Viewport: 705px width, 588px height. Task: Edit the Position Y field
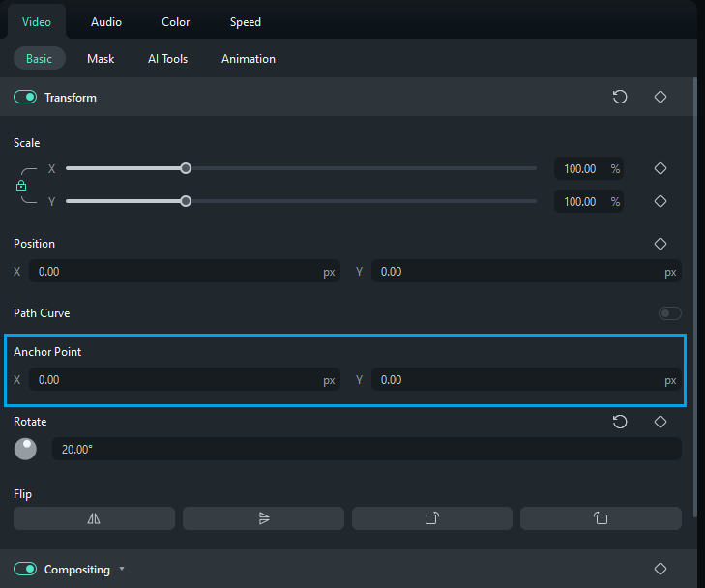point(526,271)
